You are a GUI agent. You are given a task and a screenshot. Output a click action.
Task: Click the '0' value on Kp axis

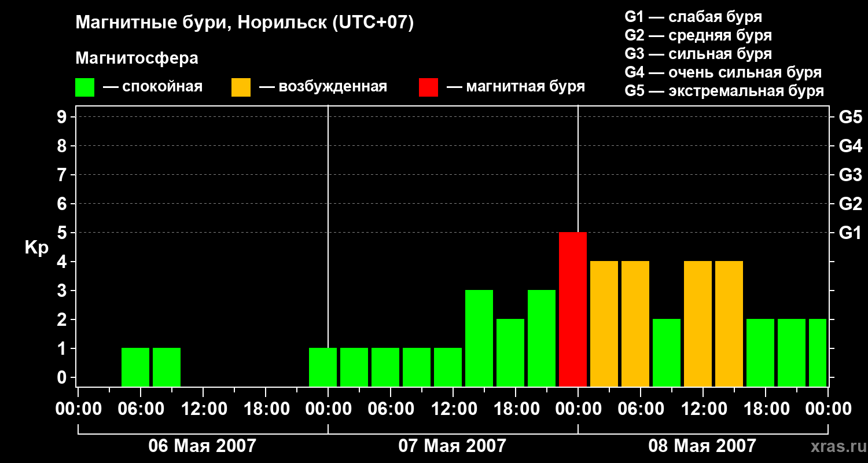63,377
